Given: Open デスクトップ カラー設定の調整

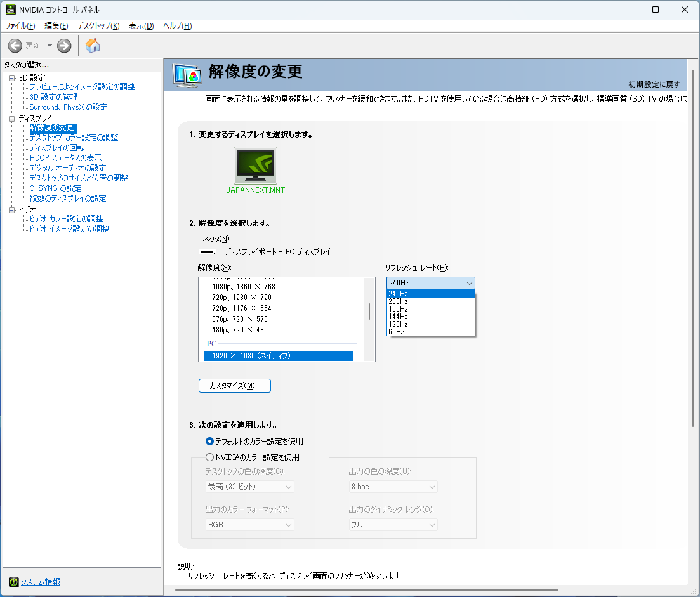Looking at the screenshot, I should (x=74, y=138).
